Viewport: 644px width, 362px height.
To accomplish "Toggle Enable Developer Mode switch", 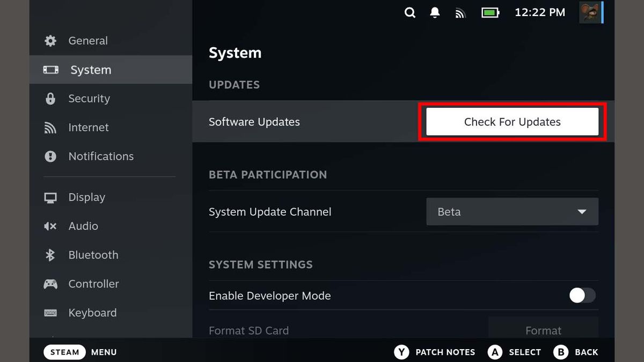I will tap(582, 295).
